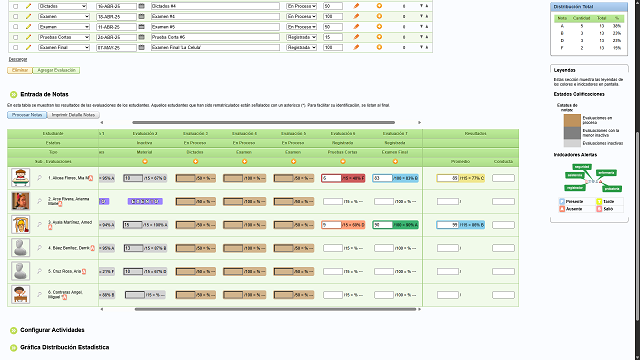640x360 pixels.
Task: Click the Agregar Evaluación button
Action: [x=56, y=70]
